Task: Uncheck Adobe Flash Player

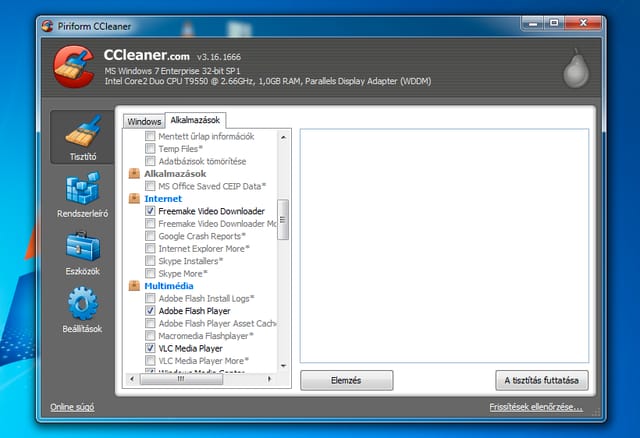Action: 150,311
